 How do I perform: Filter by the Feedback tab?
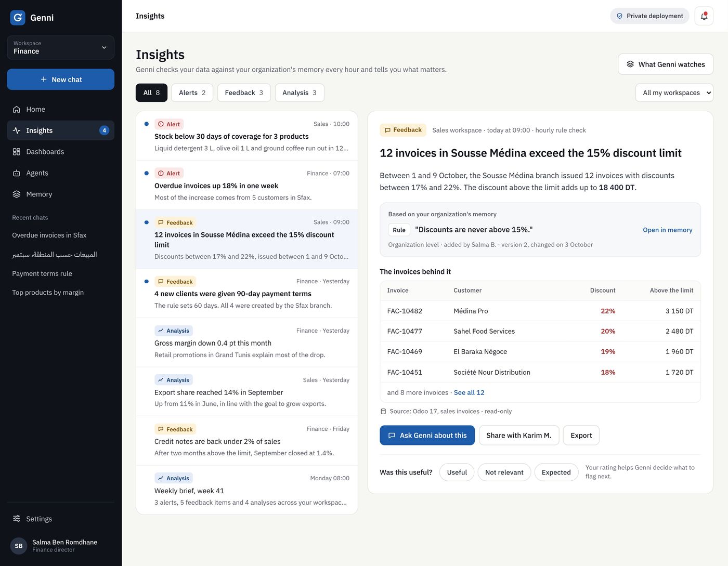click(244, 93)
